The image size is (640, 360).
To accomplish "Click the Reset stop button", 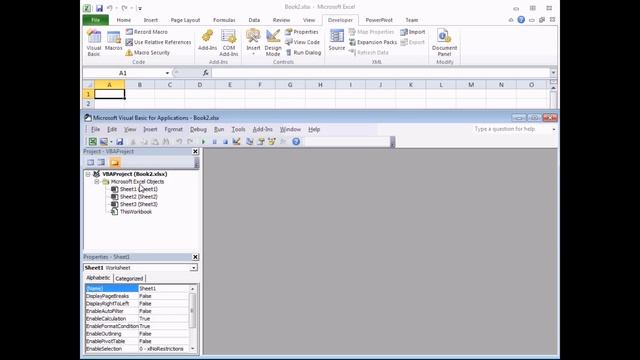I will point(225,142).
